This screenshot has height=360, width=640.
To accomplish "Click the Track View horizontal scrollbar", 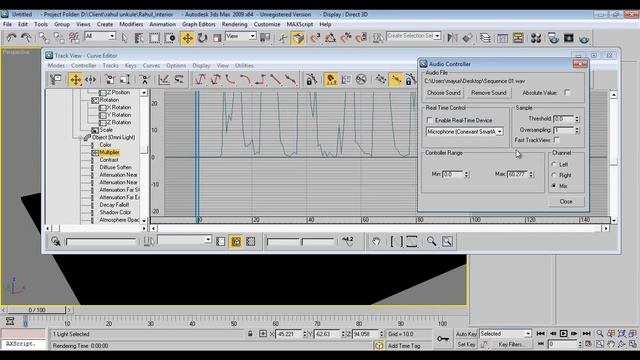I will [x=379, y=229].
